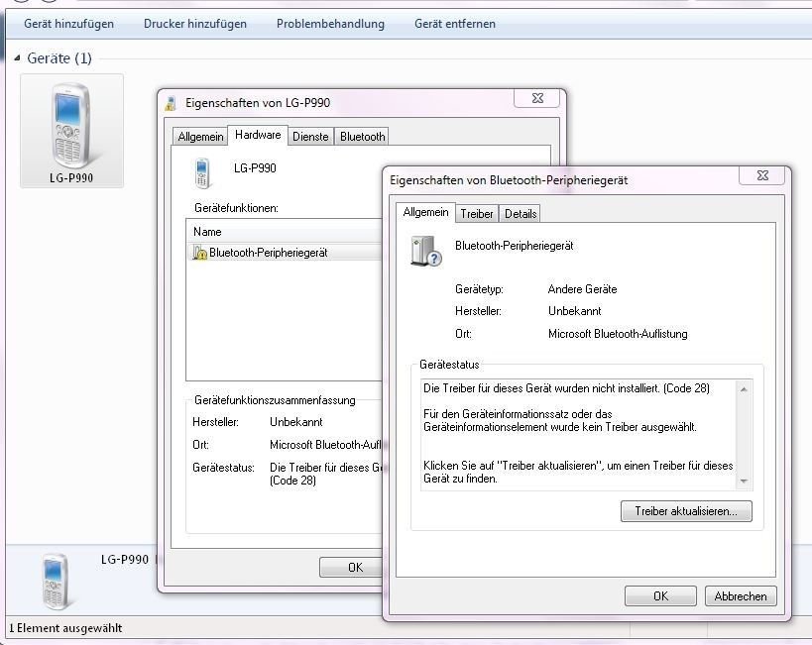Close the Bluetooth-Peripheriegerät properties dialog
This screenshot has height=645, width=812.
point(762,175)
